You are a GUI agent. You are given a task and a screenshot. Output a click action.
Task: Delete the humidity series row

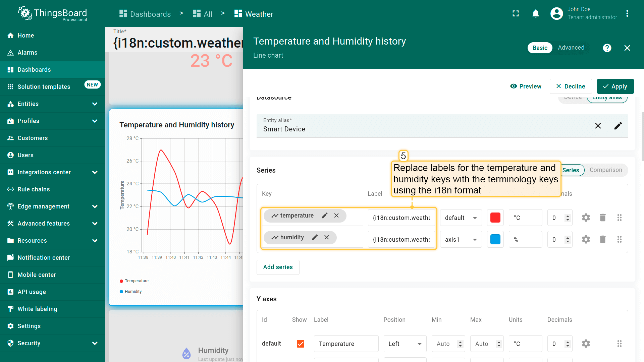(602, 239)
